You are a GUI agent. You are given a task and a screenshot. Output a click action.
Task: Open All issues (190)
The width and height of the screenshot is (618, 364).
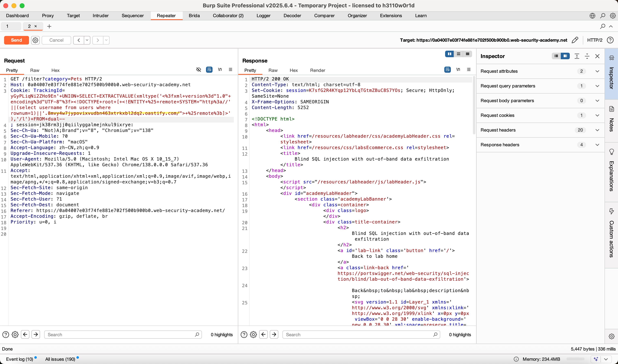60,359
